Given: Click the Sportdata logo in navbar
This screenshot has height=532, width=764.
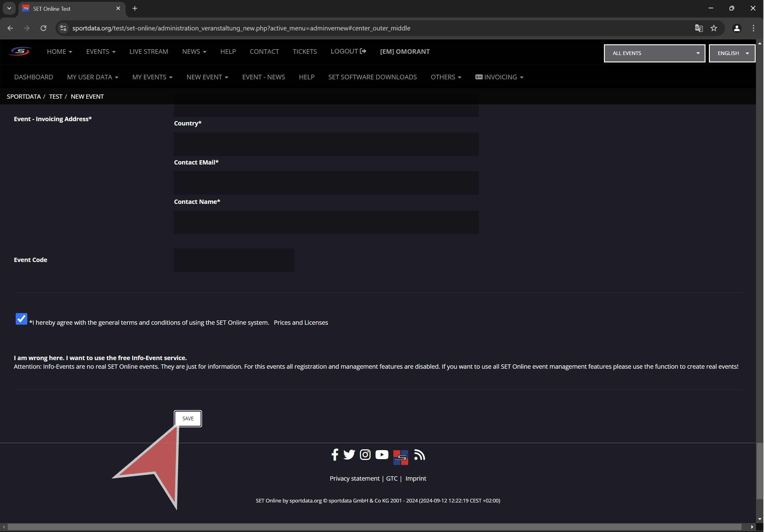Looking at the screenshot, I should pyautogui.click(x=20, y=52).
